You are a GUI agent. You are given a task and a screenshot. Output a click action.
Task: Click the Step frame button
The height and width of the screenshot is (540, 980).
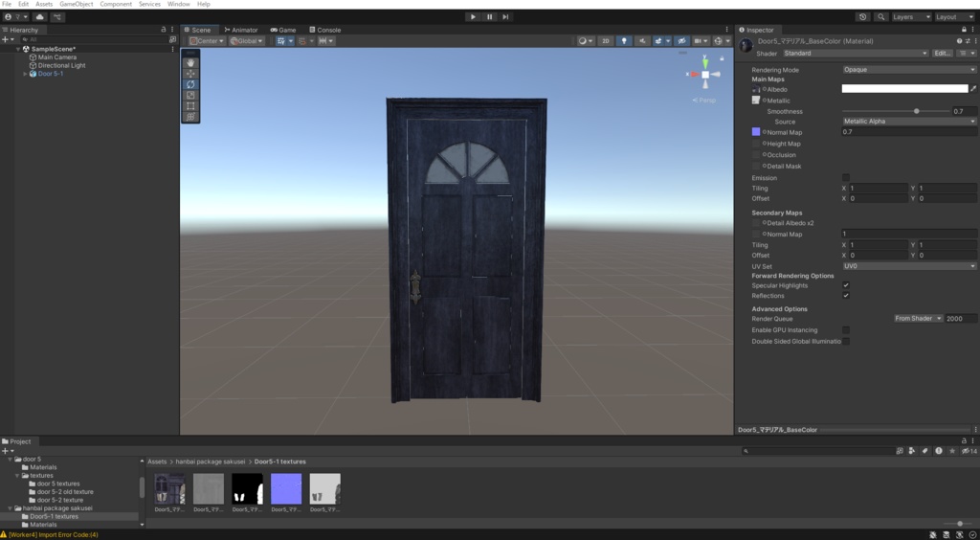click(x=505, y=17)
